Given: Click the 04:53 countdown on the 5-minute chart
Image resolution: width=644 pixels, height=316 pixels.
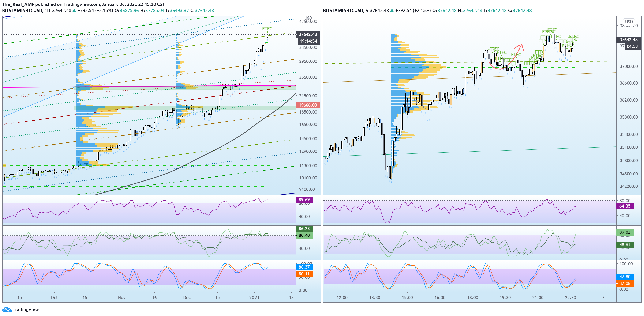Looking at the screenshot, I should click(633, 46).
